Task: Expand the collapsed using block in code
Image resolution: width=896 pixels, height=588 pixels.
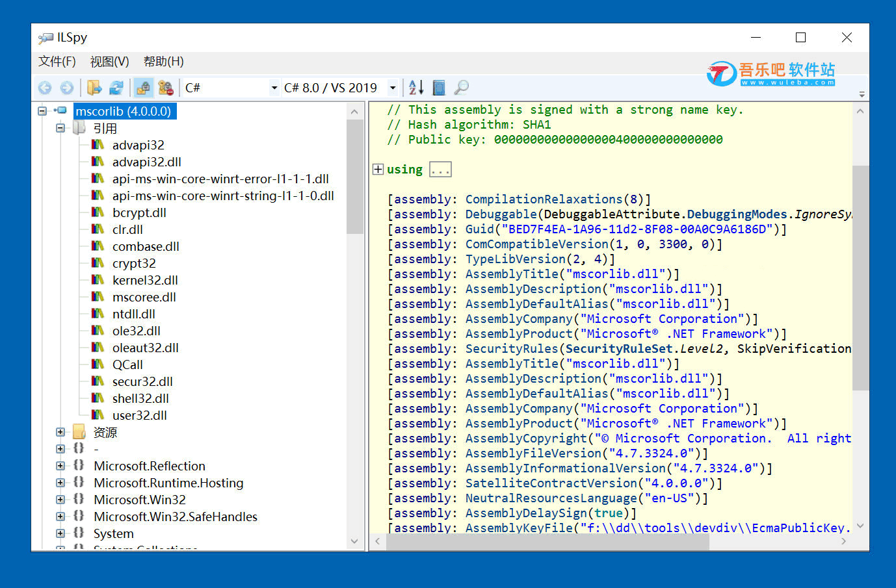Action: click(378, 169)
